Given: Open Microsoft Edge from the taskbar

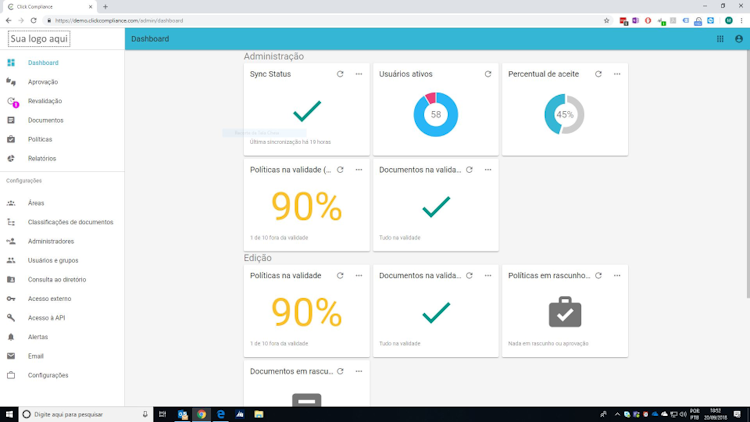Looking at the screenshot, I should point(221,414).
